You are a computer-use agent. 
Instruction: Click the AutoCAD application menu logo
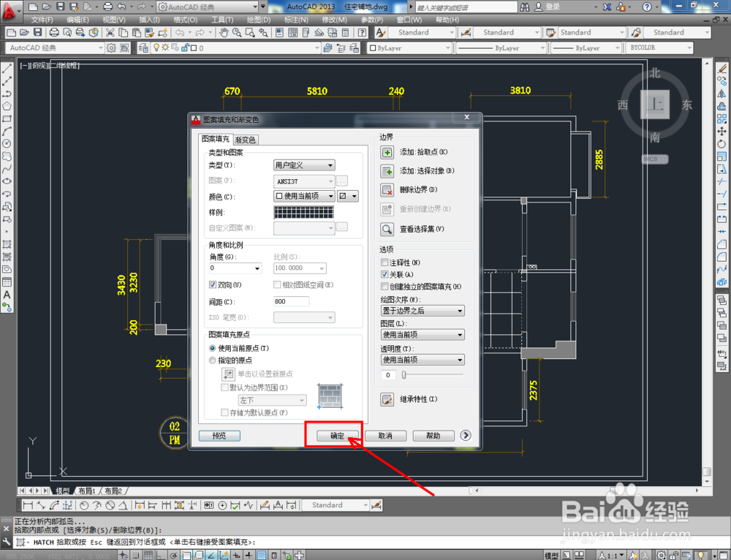(x=10, y=10)
